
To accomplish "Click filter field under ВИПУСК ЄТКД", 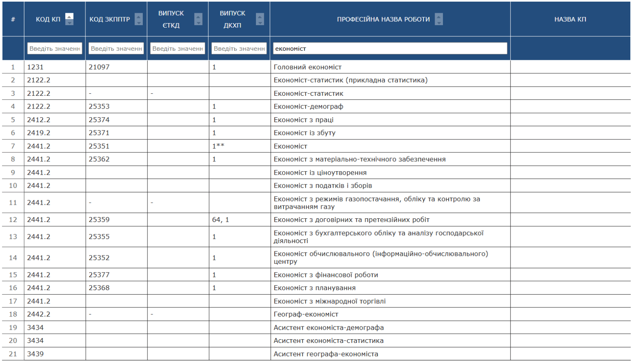I will (x=177, y=49).
